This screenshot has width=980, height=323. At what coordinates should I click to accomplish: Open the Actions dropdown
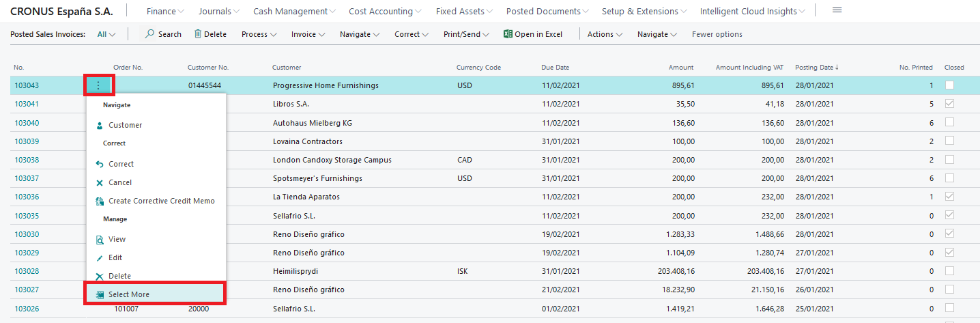[605, 34]
